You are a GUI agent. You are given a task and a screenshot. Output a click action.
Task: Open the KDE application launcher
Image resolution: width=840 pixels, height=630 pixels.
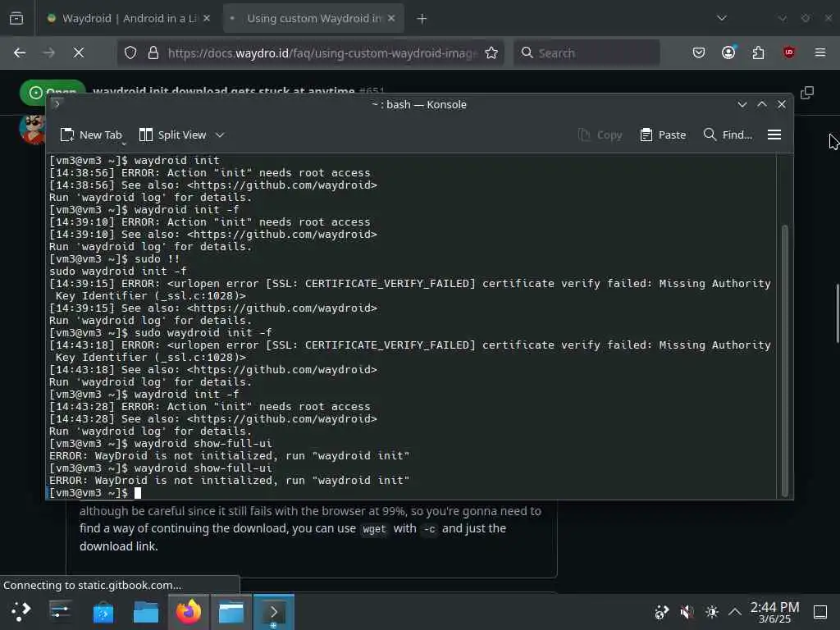pyautogui.click(x=21, y=612)
